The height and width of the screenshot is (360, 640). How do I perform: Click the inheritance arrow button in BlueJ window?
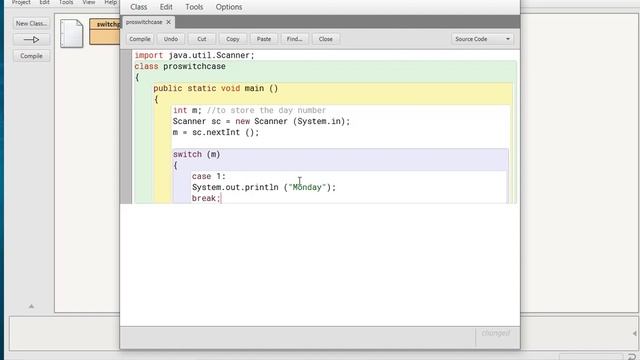31,40
